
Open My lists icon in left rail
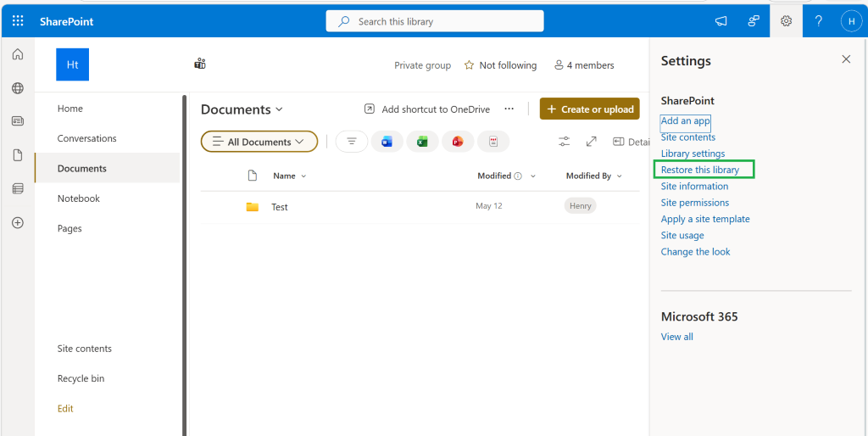pos(18,189)
